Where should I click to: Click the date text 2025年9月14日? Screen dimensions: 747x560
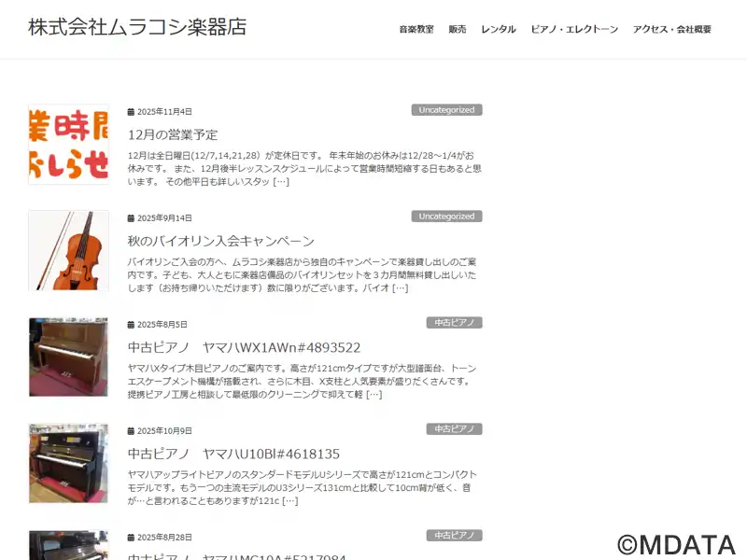165,218
